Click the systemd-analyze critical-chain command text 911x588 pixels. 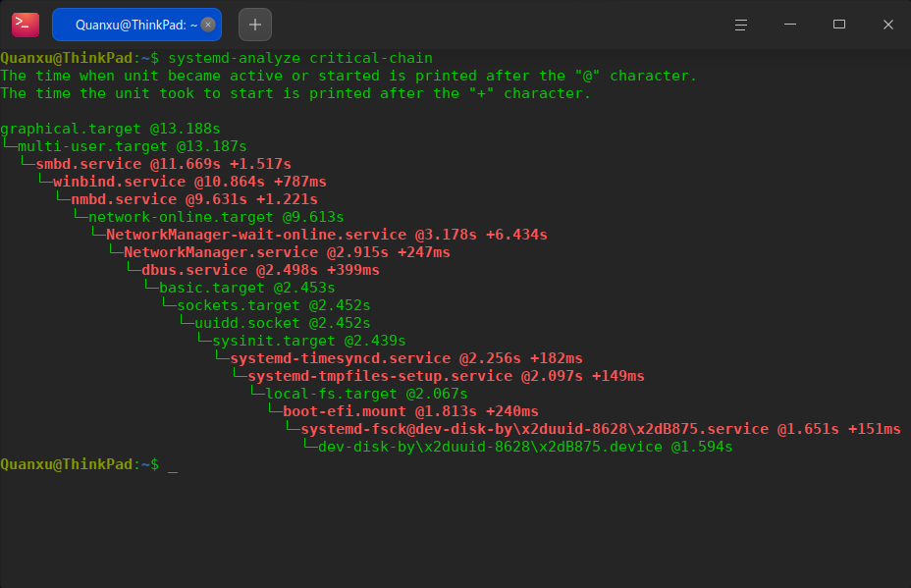point(300,58)
